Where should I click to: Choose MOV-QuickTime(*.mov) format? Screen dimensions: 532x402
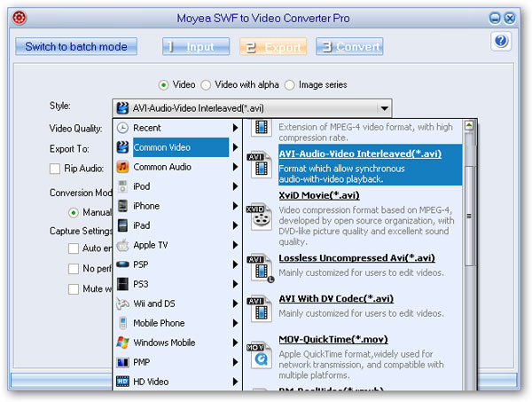[333, 340]
